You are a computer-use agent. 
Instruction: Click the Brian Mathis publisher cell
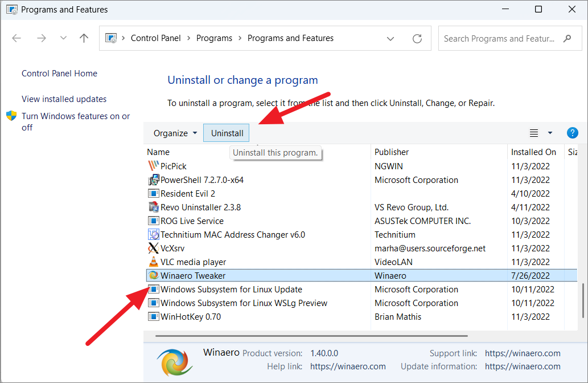coord(397,317)
